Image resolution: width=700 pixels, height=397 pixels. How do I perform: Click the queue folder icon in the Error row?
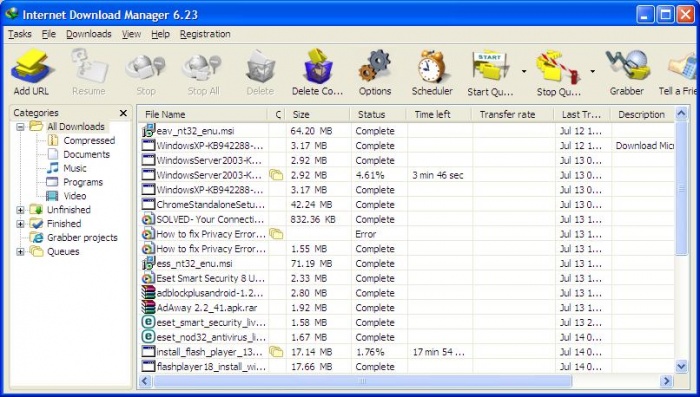click(276, 234)
